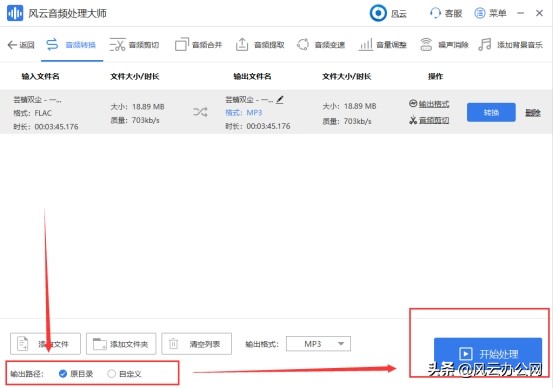Click the 格式: MP3 output format text
The width and height of the screenshot is (554, 388).
click(244, 113)
